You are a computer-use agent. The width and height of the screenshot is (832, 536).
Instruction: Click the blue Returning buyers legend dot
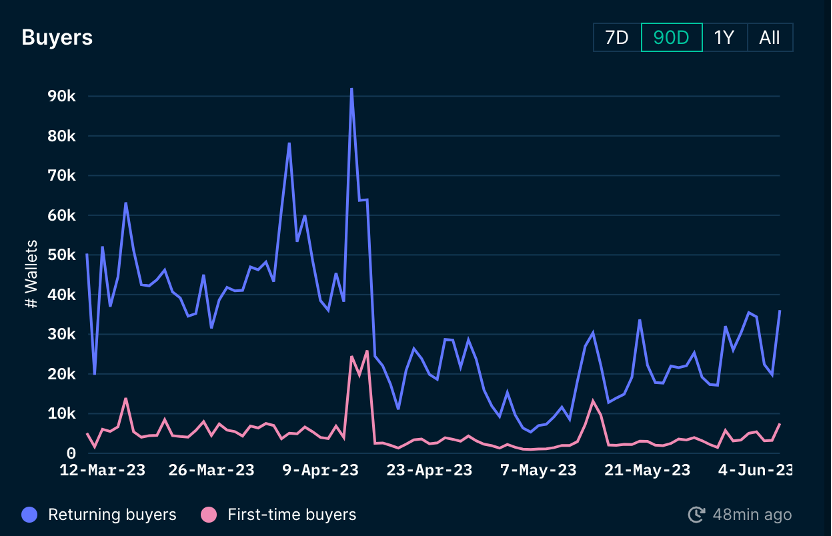click(x=29, y=515)
